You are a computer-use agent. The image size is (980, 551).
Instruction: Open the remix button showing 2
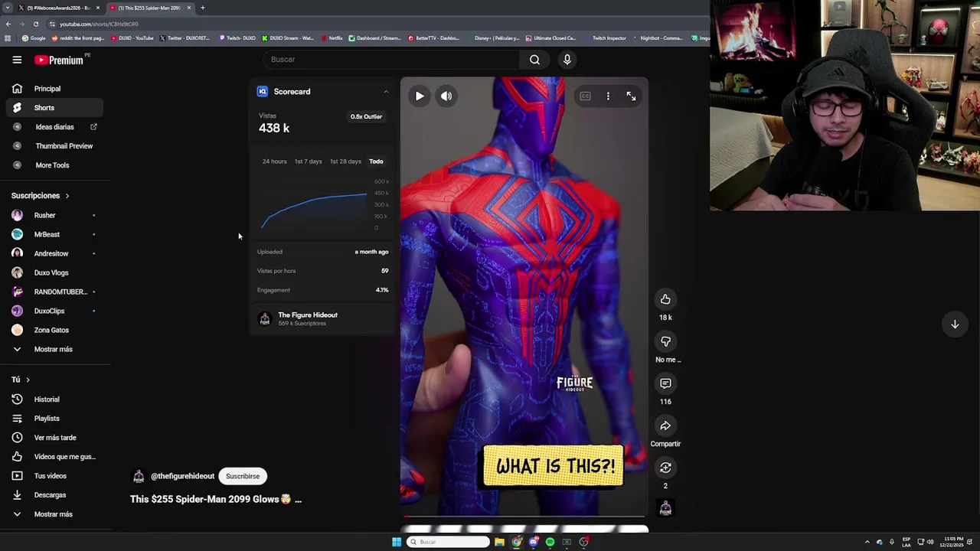665,468
